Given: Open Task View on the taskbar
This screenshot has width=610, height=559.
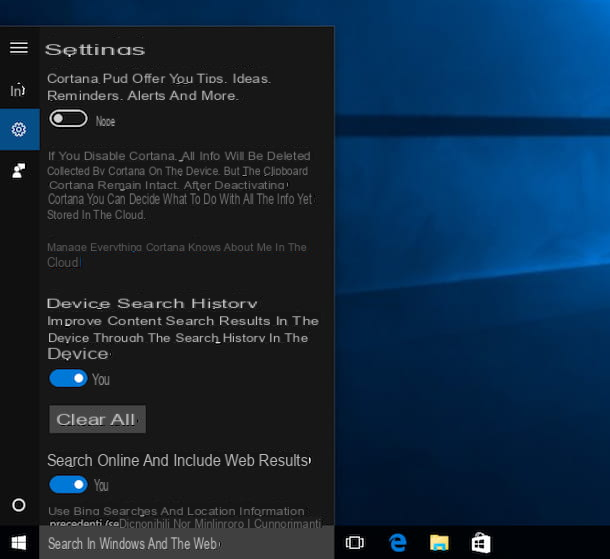Looking at the screenshot, I should 354,543.
